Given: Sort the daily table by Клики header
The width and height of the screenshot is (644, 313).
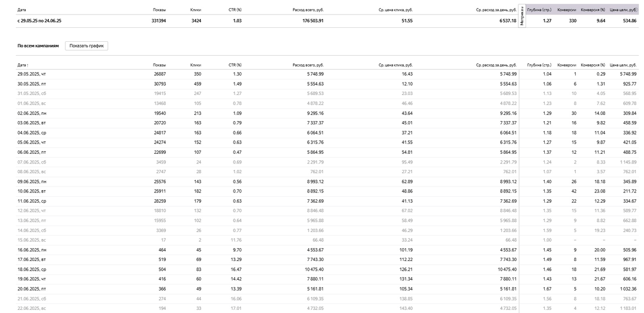Looking at the screenshot, I should point(195,65).
